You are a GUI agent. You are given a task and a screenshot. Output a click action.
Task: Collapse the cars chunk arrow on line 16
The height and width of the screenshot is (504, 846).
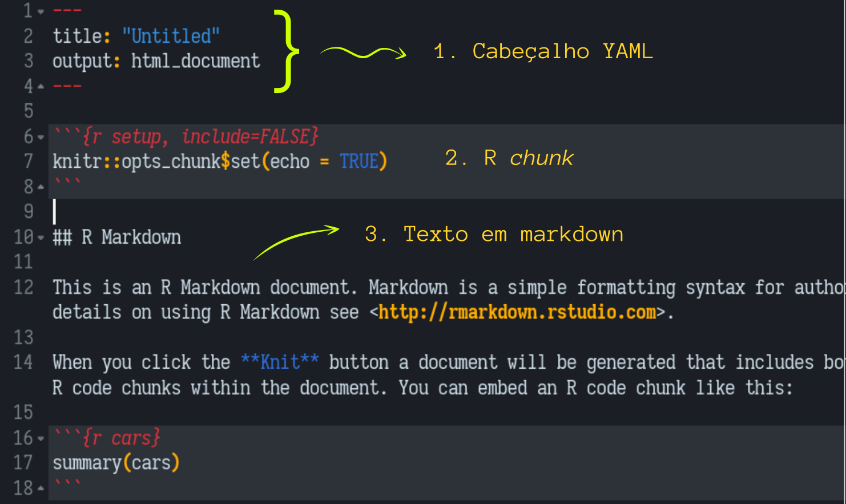tap(41, 439)
